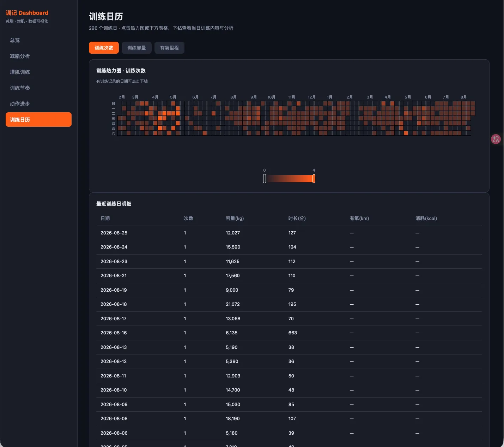Click the 195 duration value
Viewport: 504px width, 447px height.
292,304
